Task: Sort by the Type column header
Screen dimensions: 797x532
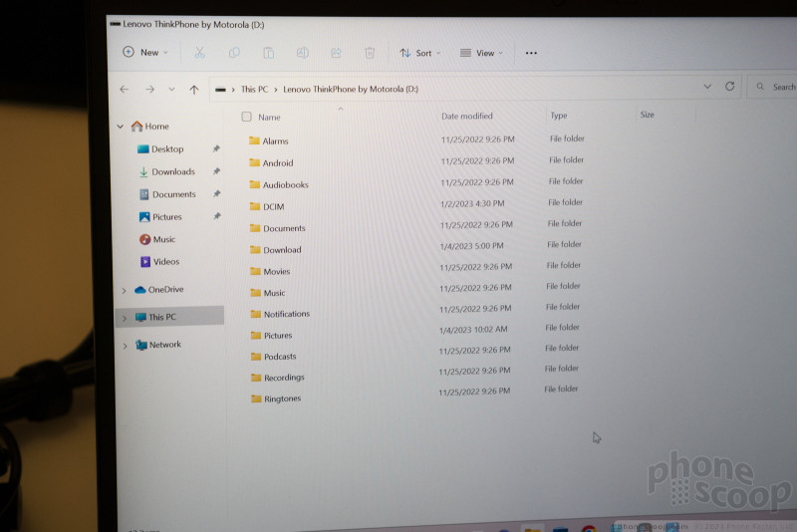Action: 558,116
